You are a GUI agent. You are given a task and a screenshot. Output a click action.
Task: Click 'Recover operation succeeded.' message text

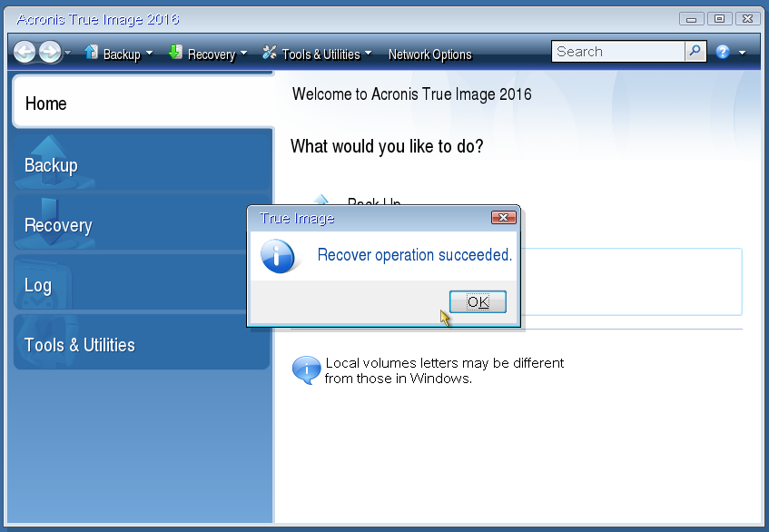click(x=415, y=255)
